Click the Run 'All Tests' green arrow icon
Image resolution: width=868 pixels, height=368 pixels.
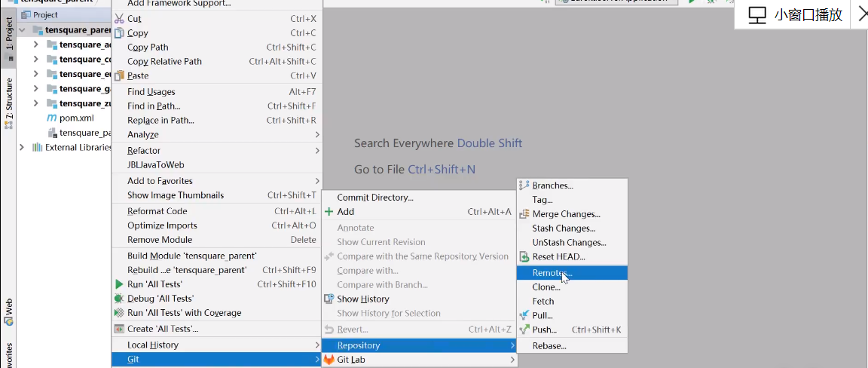[x=119, y=284]
